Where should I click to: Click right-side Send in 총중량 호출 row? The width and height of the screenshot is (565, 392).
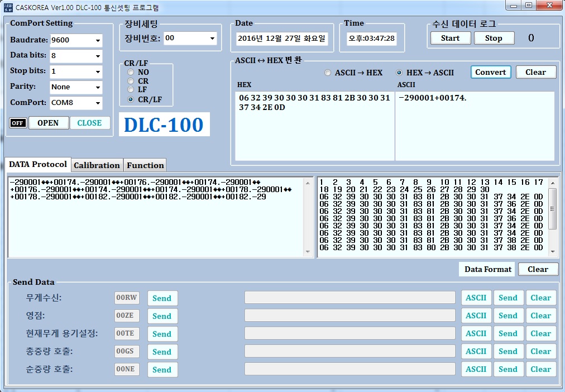tap(509, 351)
